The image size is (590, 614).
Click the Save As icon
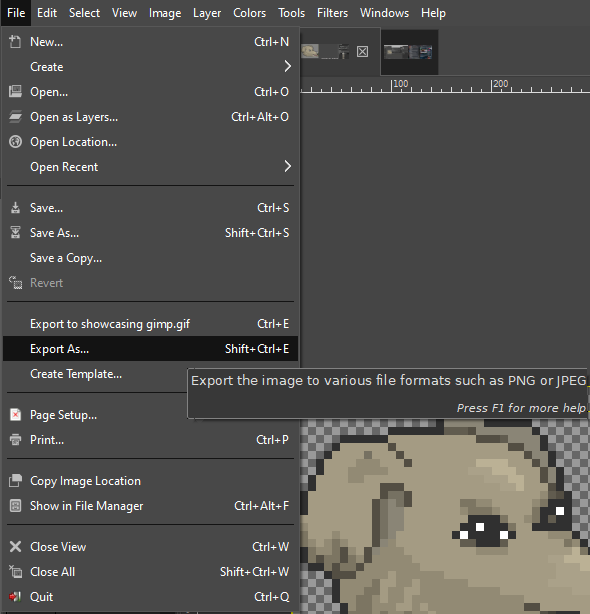15,233
